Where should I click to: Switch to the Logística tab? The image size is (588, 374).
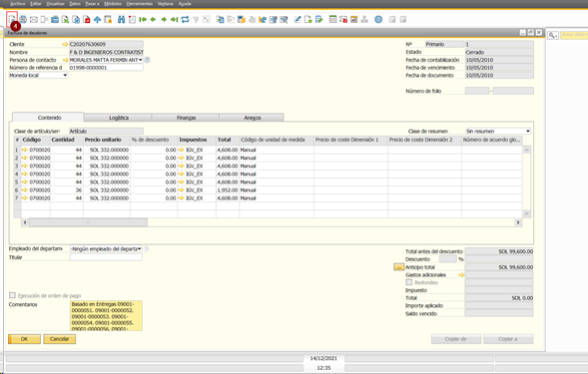pos(119,118)
